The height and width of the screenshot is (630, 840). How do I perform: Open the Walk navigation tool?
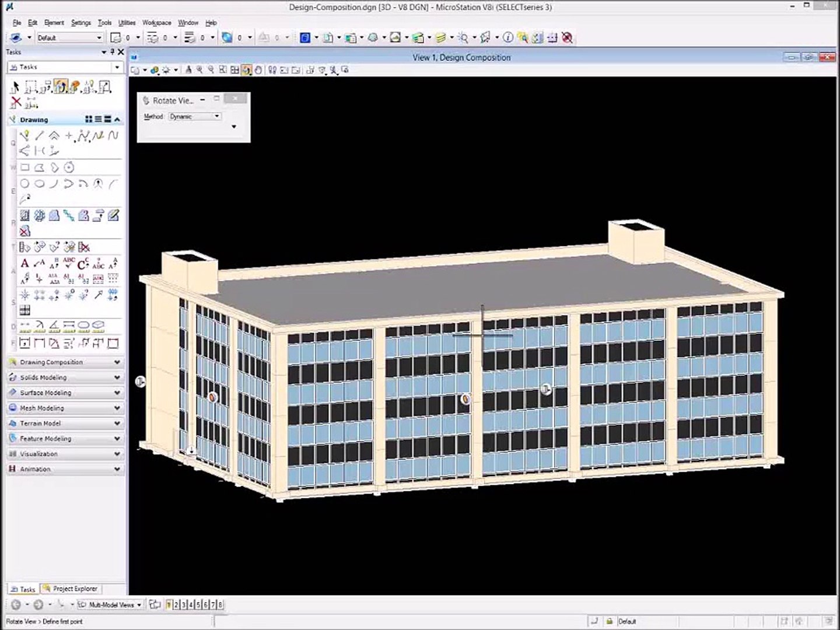coord(272,70)
